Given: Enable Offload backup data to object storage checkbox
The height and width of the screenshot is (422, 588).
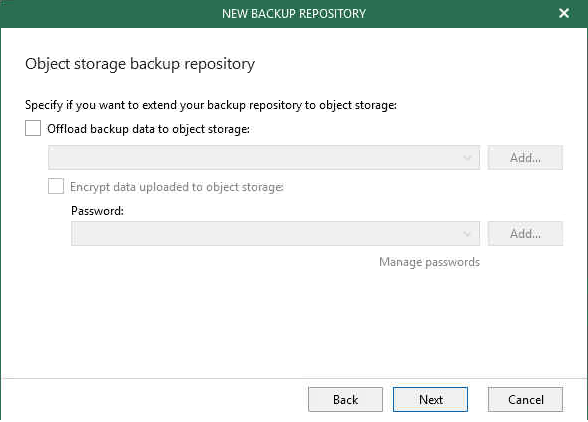Looking at the screenshot, I should 33,128.
